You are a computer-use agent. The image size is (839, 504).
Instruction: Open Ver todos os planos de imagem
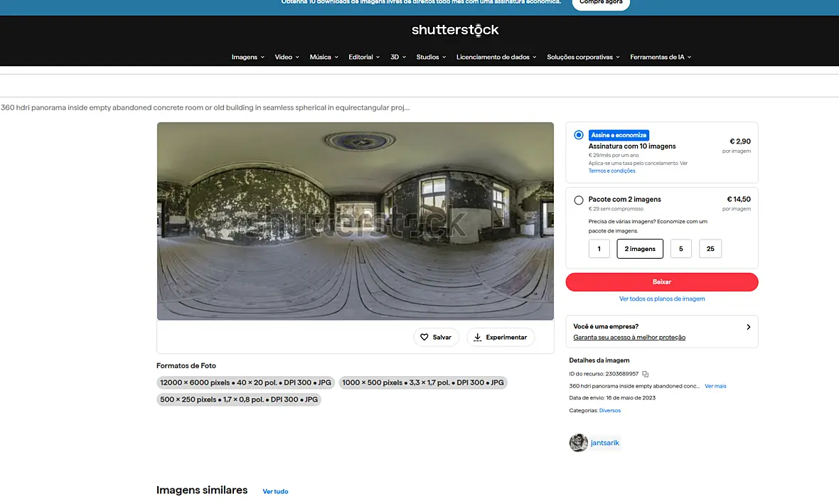(x=662, y=299)
